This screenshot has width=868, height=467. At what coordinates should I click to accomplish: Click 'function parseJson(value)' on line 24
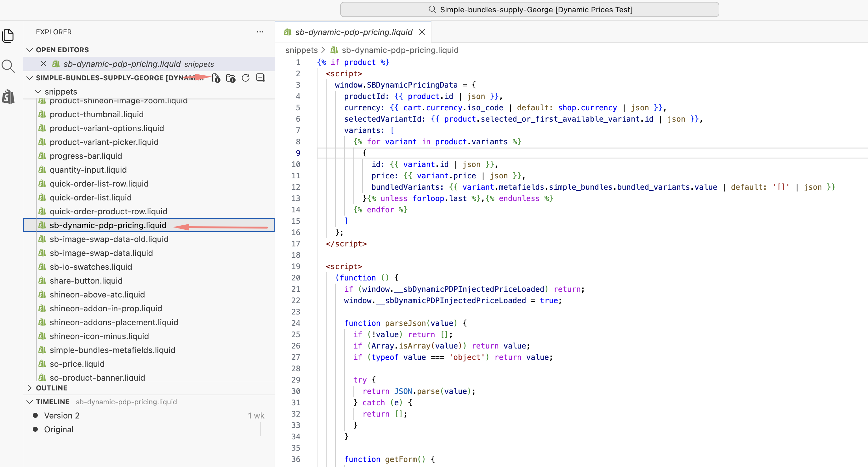401,323
